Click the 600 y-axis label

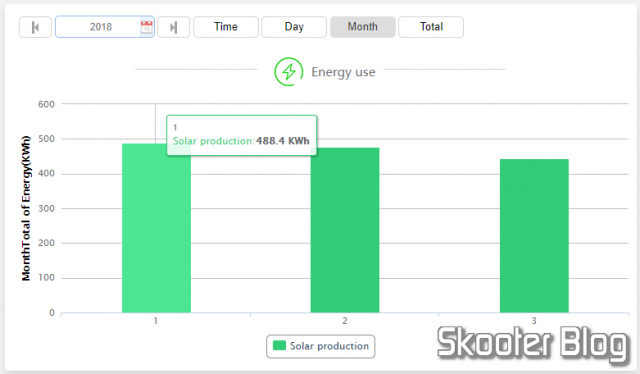click(46, 104)
